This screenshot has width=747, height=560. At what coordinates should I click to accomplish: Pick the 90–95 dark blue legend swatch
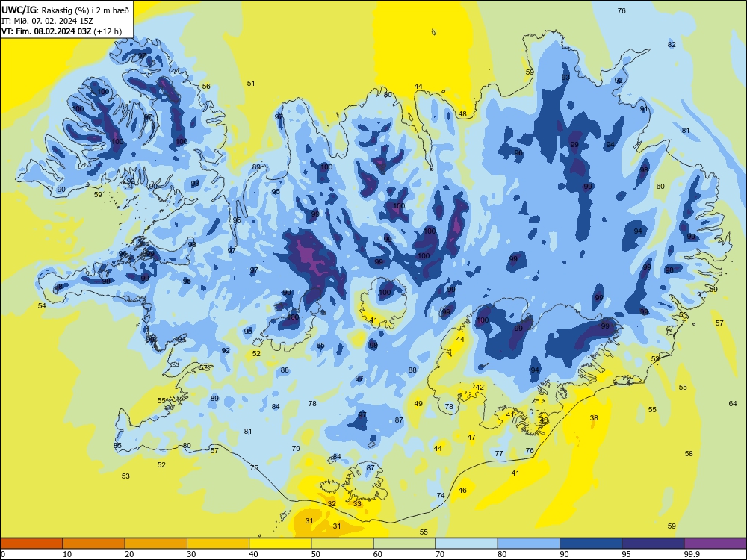click(x=591, y=544)
